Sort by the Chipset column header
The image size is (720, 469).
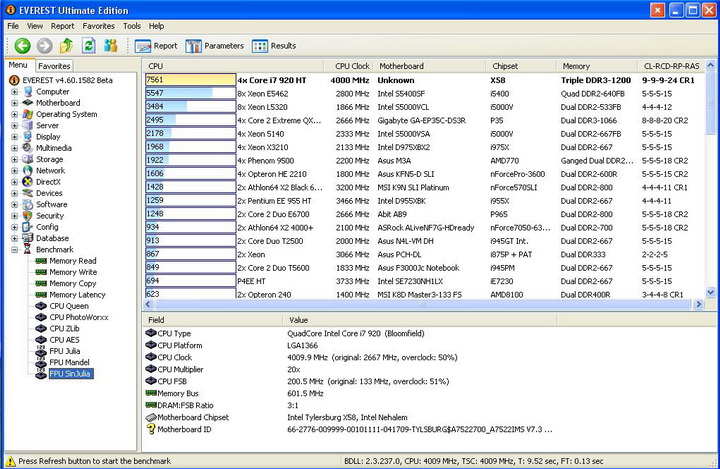(521, 66)
